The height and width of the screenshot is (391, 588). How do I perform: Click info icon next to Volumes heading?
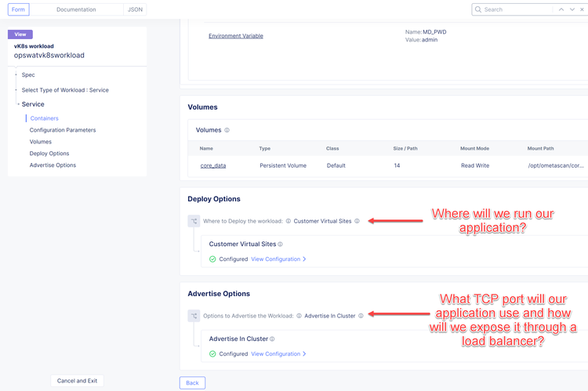click(227, 130)
